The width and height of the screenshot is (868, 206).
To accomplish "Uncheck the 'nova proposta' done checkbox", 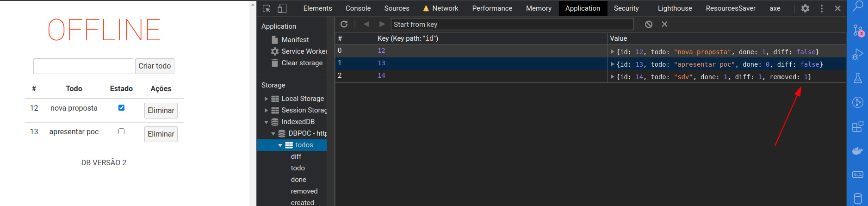I will pos(121,107).
